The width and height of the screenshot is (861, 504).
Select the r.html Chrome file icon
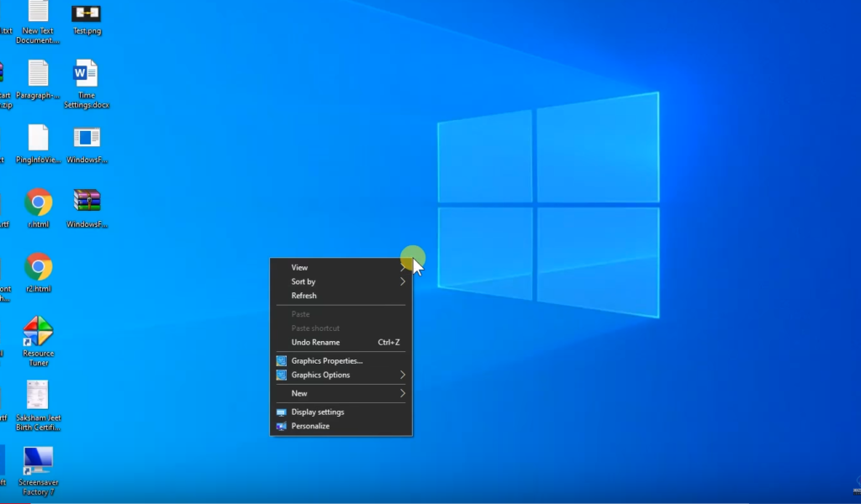click(38, 208)
